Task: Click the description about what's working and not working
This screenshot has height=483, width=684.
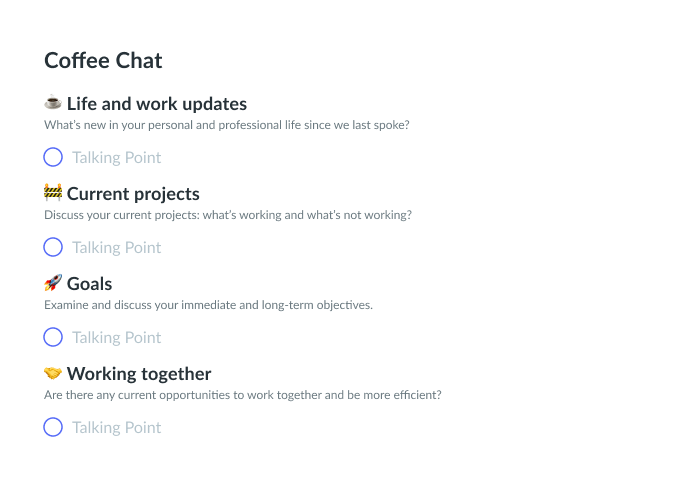Action: tap(228, 215)
